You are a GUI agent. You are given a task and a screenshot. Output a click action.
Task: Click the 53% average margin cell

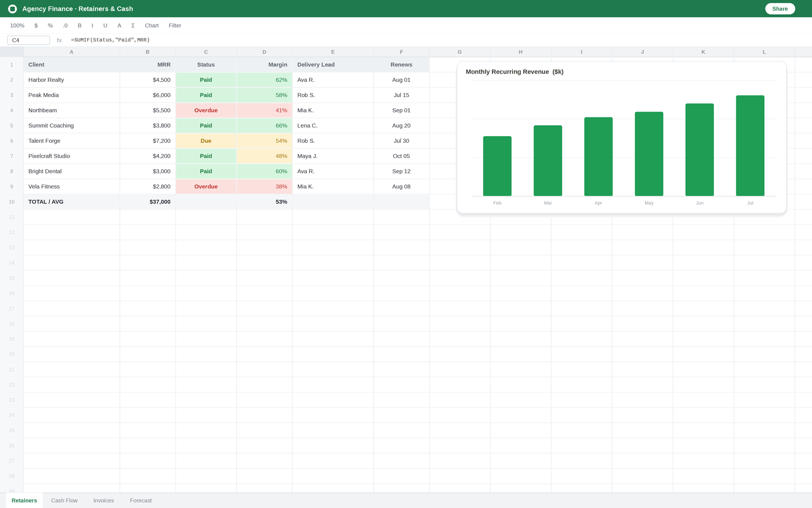(x=264, y=202)
